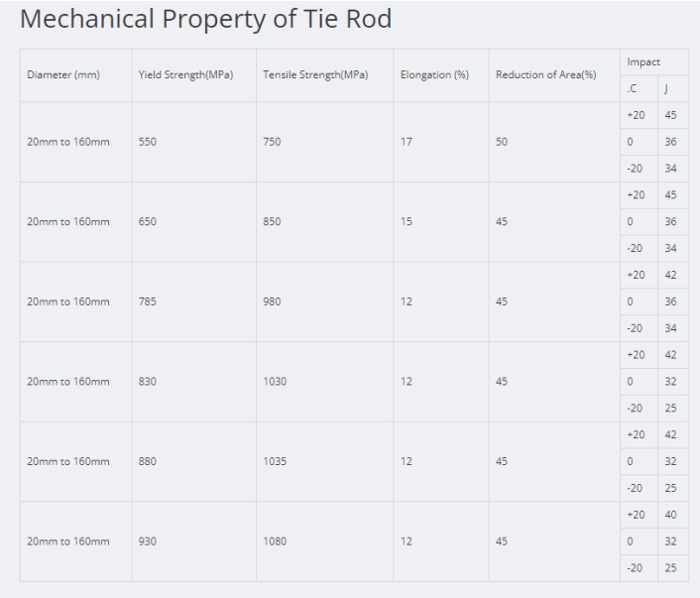The width and height of the screenshot is (700, 598).
Task: Click the impact value 40 in last row
Action: tap(670, 515)
